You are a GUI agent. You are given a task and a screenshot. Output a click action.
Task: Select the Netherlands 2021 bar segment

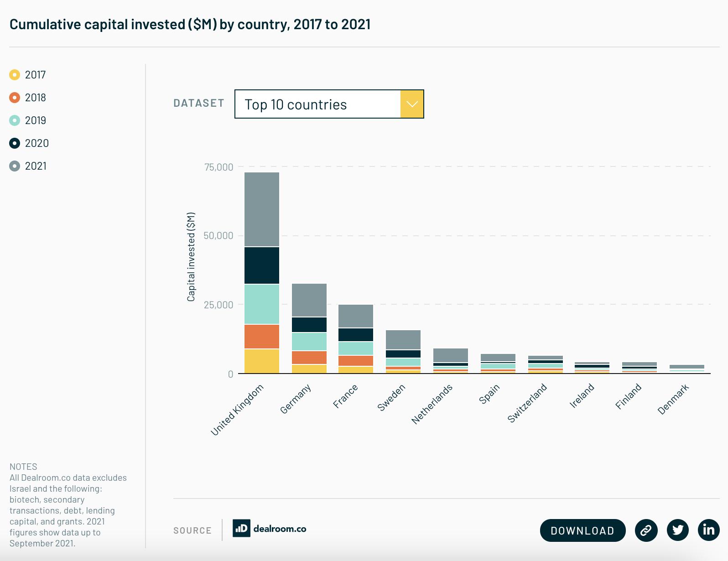pyautogui.click(x=451, y=355)
